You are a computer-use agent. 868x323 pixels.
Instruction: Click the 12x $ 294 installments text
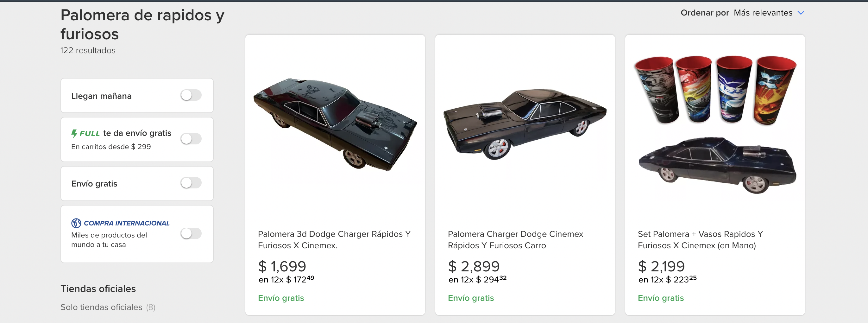tap(477, 280)
